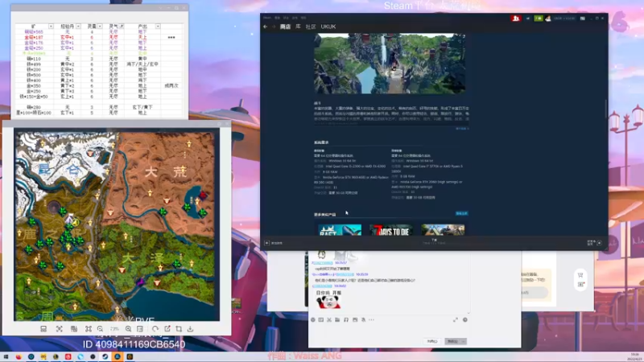Open the send button dropdown arrow
Viewport: 644px width, 362px height.
click(464, 341)
